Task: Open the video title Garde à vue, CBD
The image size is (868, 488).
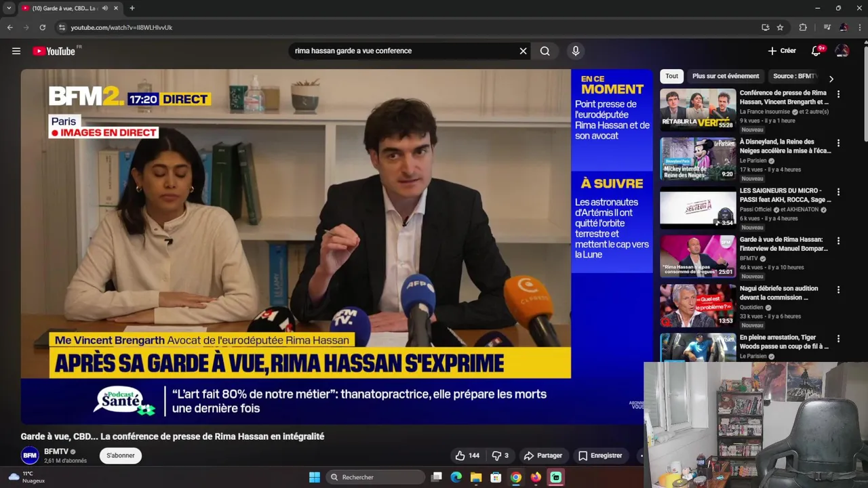Action: coord(172,436)
